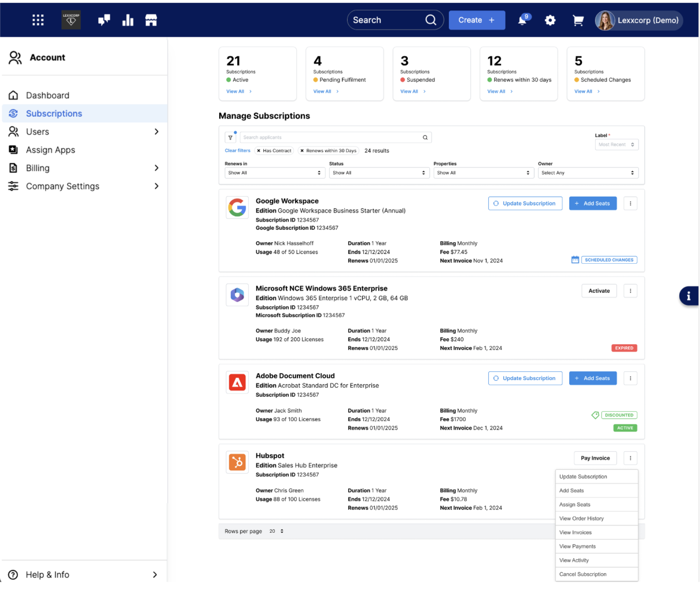The image size is (700, 597).
Task: Click Add Seats for Google Workspace
Action: [x=592, y=204]
